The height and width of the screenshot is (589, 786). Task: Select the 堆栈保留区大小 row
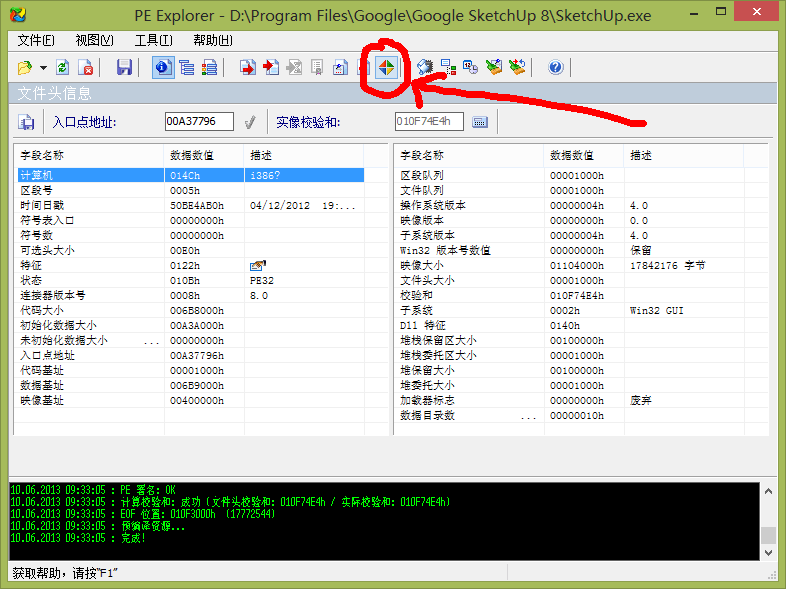pyautogui.click(x=570, y=340)
